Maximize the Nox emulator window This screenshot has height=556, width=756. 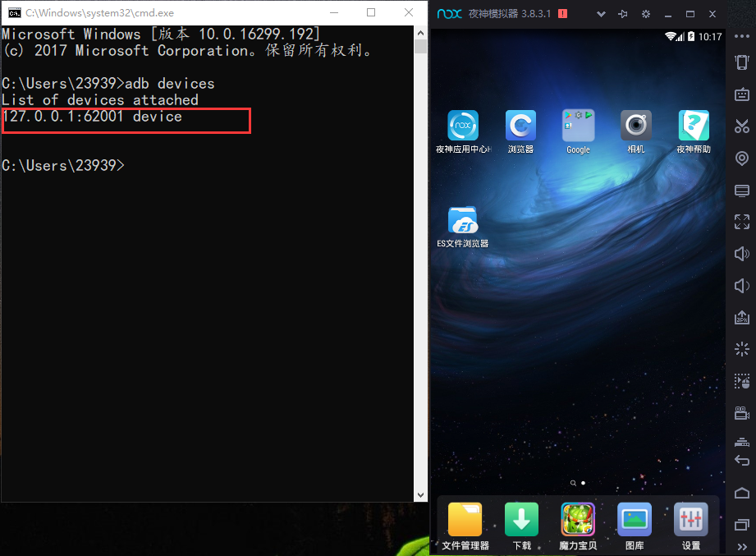[690, 14]
